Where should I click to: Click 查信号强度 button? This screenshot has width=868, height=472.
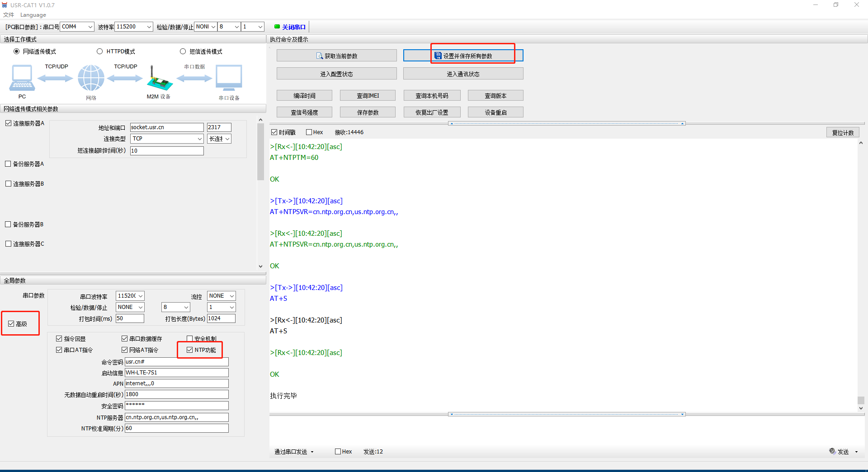[x=304, y=112]
